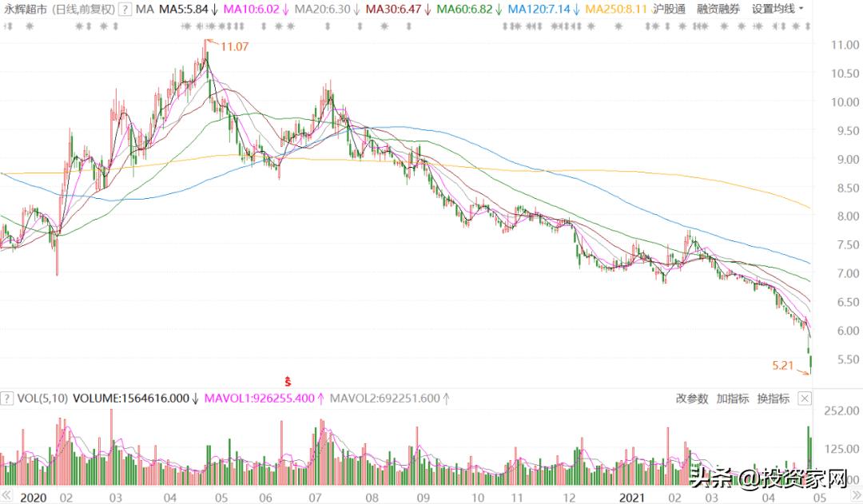Click the 沪股通 label
This screenshot has height=504, width=863.
coord(669,10)
